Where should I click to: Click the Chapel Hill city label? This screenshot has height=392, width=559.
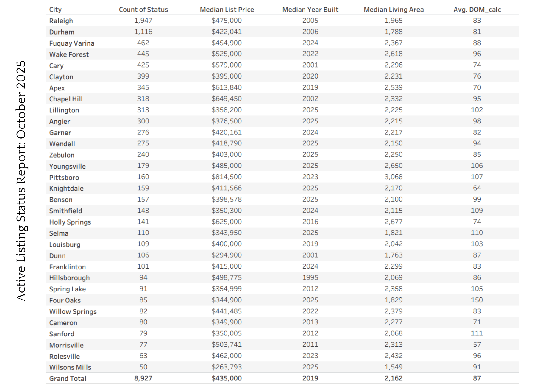66,99
